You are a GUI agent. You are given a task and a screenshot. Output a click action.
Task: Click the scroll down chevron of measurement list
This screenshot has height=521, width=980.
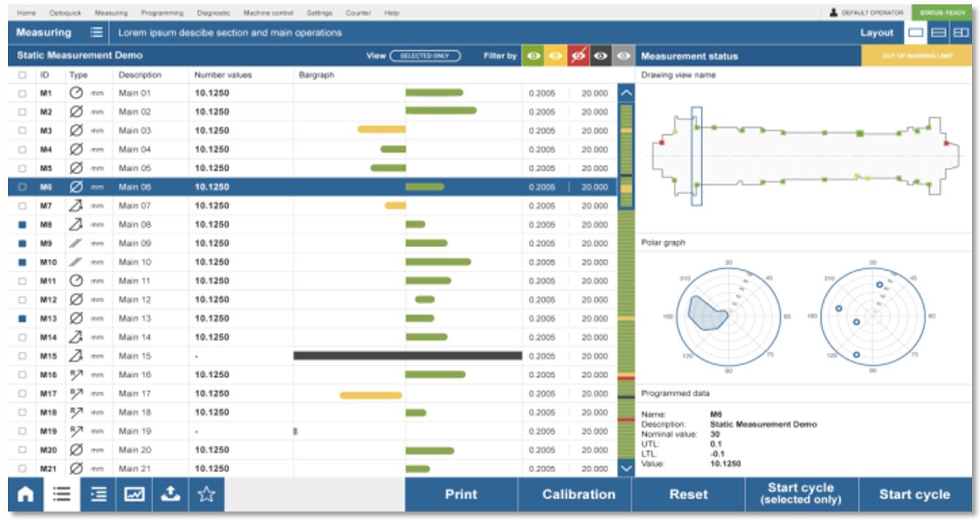(626, 469)
